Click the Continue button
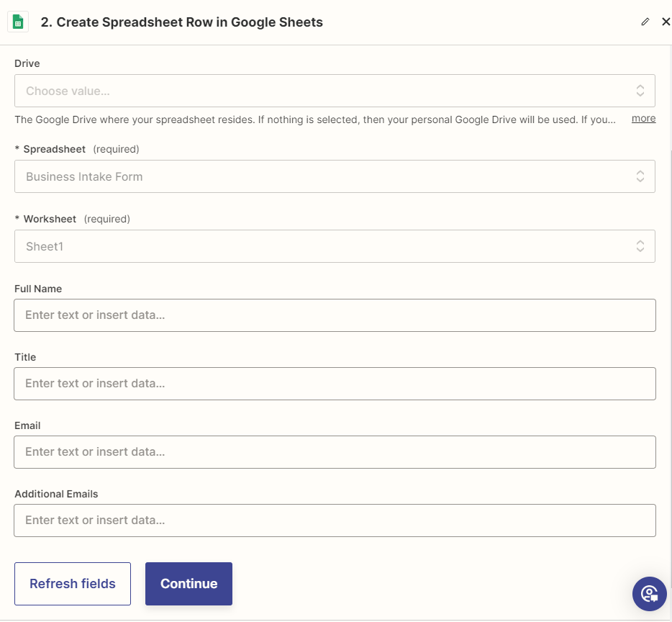 click(x=189, y=584)
